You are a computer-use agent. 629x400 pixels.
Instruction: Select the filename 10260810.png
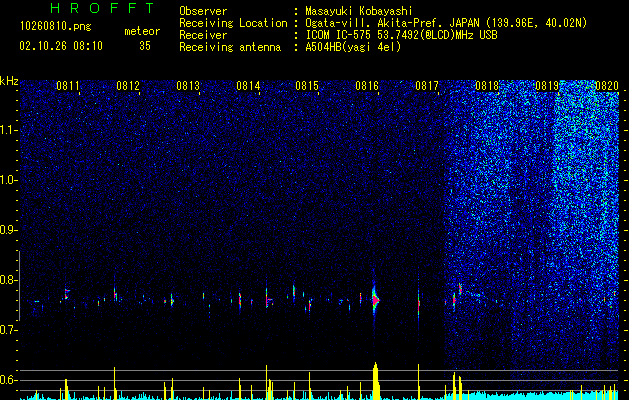pos(56,27)
